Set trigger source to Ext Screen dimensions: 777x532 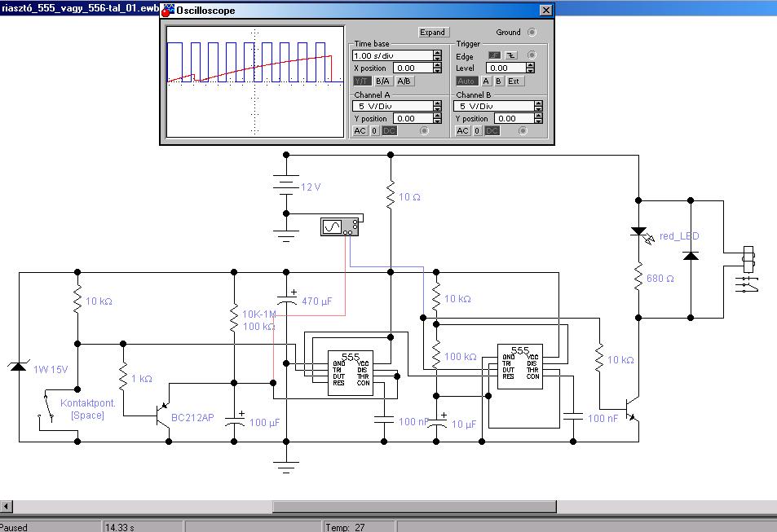[514, 81]
